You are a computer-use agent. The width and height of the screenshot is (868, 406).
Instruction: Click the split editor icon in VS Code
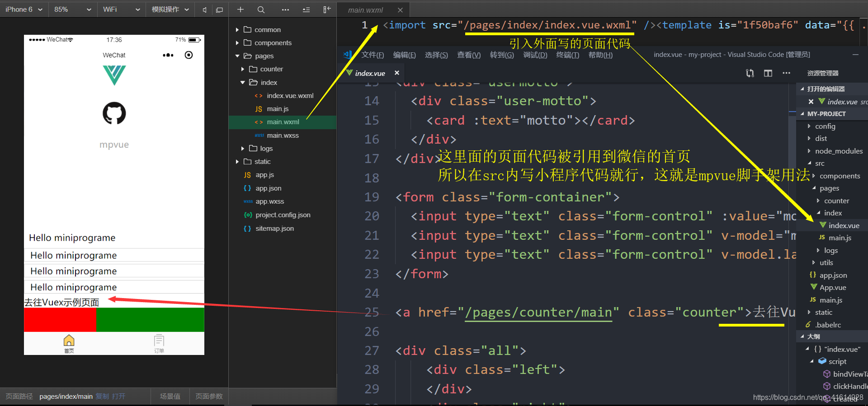tap(768, 73)
